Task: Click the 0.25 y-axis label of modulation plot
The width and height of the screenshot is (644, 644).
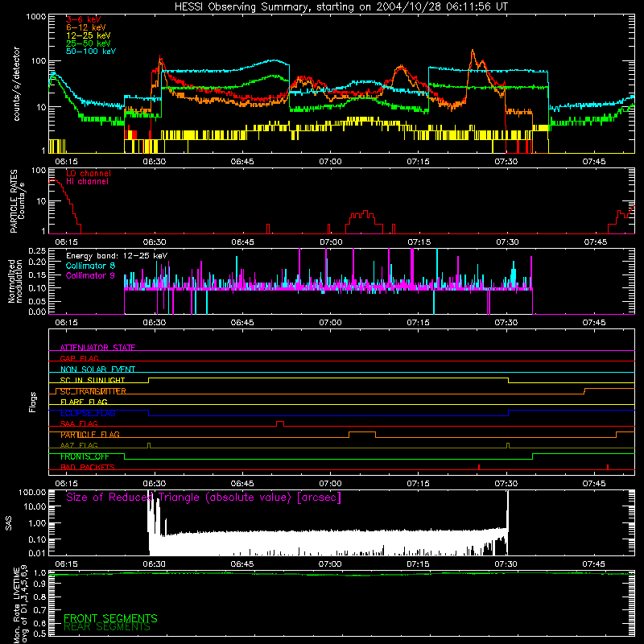Action: tap(37, 250)
